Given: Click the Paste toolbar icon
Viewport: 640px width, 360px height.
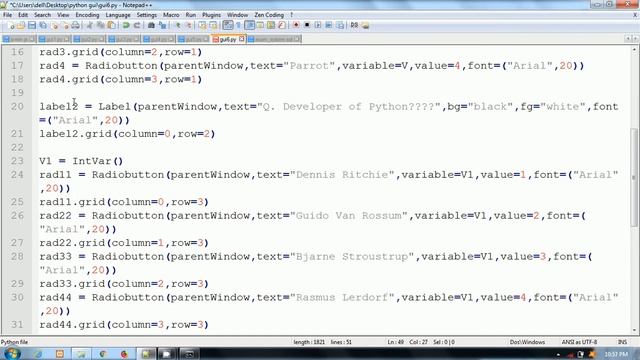Looking at the screenshot, I should (111, 25).
